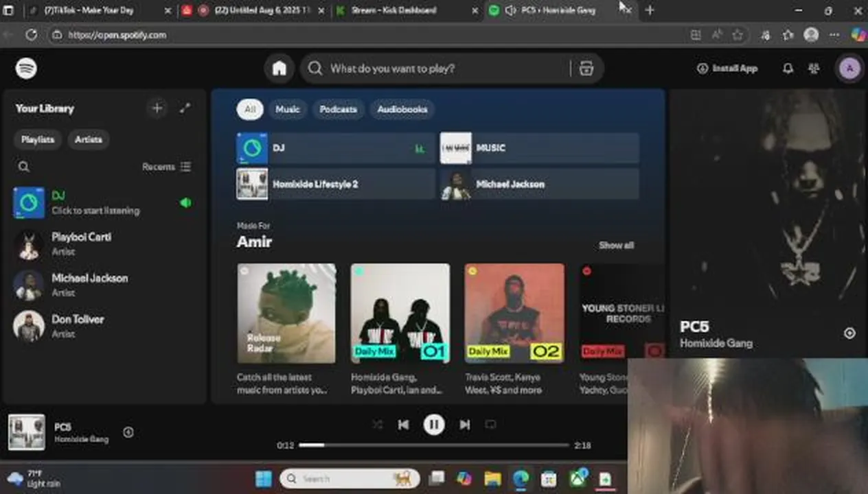Select the All filter chip
This screenshot has height=494, width=868.
click(x=250, y=109)
